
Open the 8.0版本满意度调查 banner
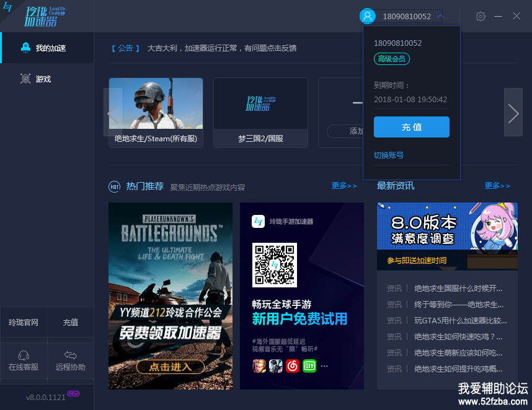coord(447,237)
